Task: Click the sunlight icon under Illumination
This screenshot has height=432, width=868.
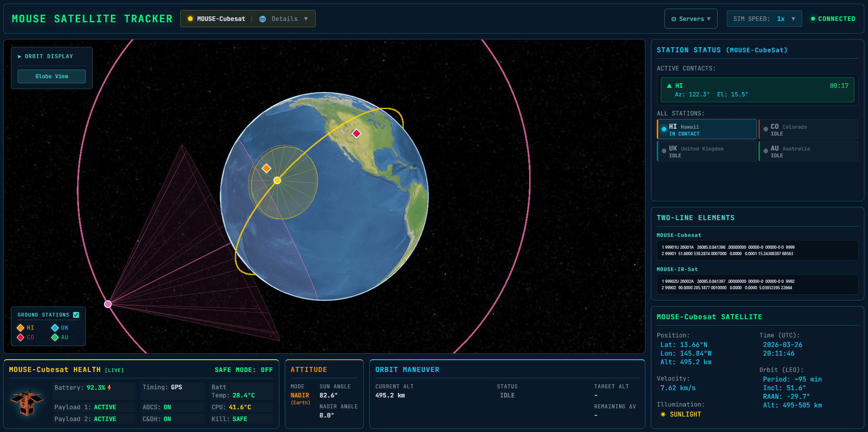Action: [x=664, y=414]
